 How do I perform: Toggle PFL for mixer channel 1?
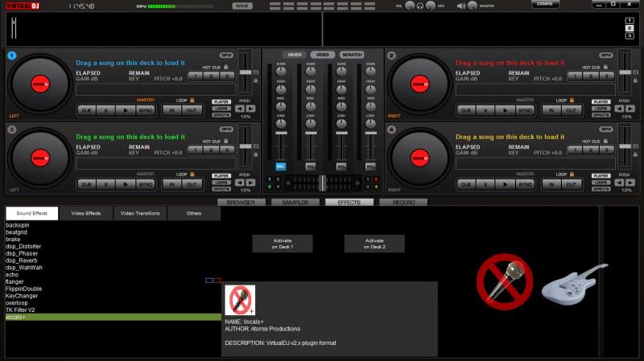click(281, 166)
